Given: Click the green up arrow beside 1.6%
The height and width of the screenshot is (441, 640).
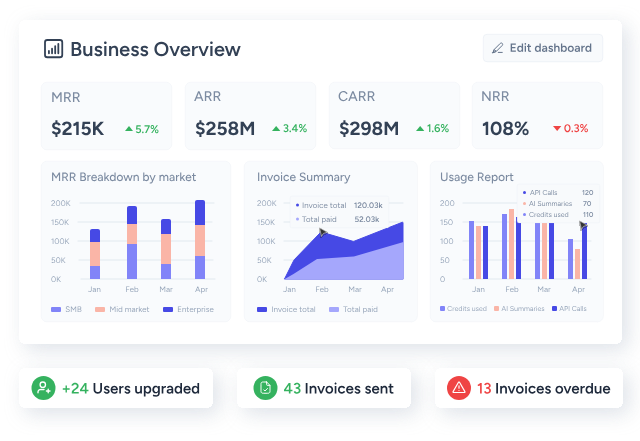Looking at the screenshot, I should [x=420, y=129].
